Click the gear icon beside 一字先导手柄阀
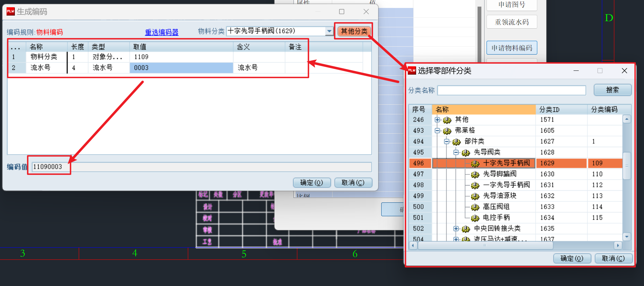This screenshot has height=286, width=644. tap(475, 185)
